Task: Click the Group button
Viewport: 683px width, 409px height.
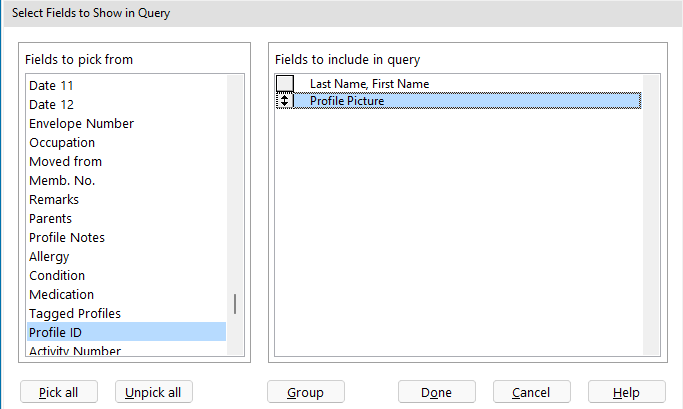Action: pyautogui.click(x=306, y=392)
